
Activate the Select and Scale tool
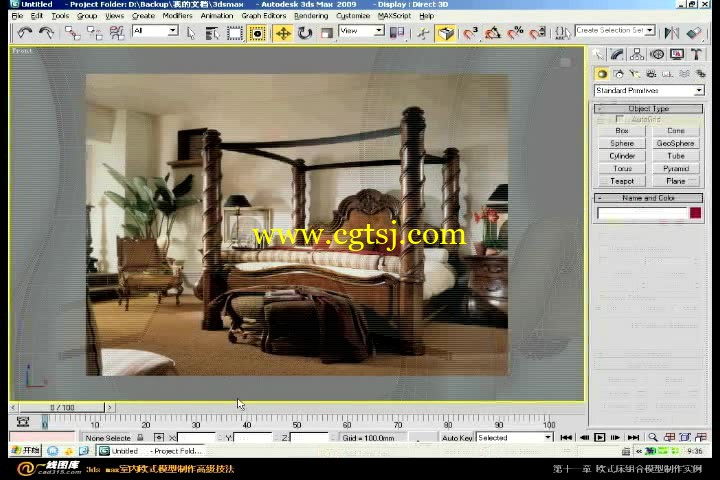(x=326, y=33)
